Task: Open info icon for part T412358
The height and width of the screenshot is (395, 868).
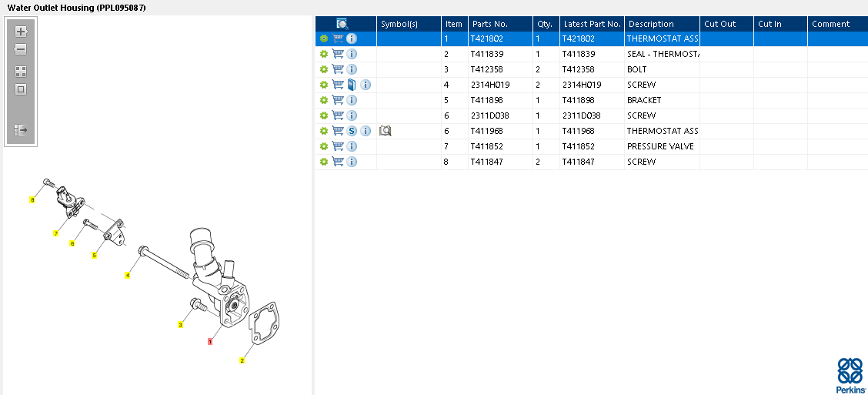Action: pos(352,69)
